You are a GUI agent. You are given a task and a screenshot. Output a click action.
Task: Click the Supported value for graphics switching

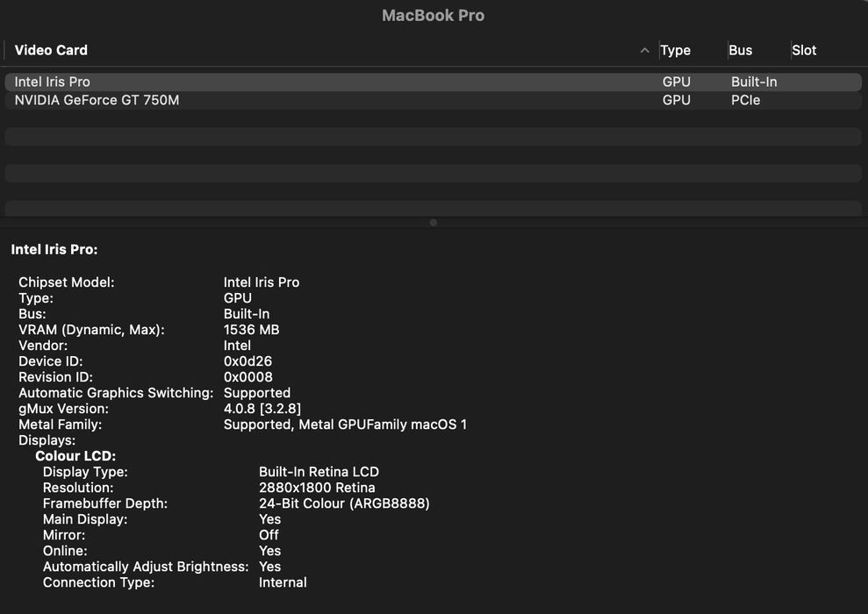point(257,393)
